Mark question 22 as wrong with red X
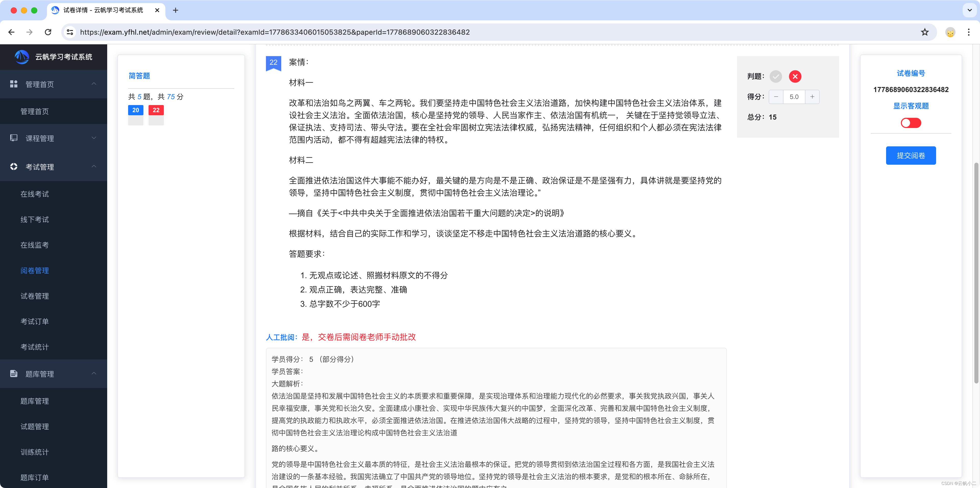 (795, 76)
